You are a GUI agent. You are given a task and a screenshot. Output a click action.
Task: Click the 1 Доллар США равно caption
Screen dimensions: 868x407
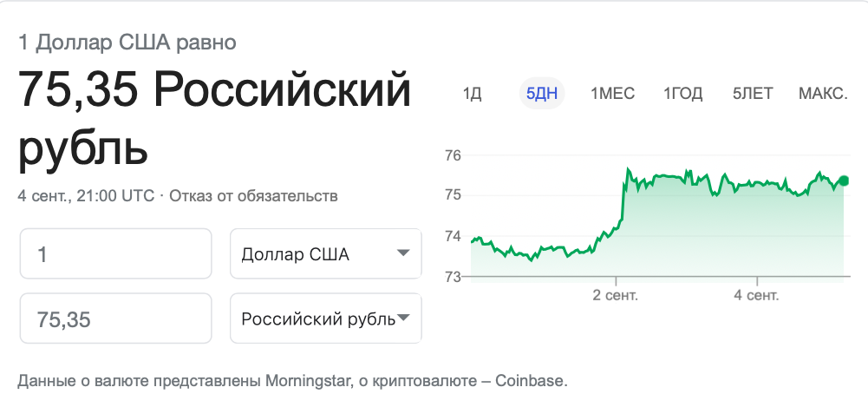point(127,42)
